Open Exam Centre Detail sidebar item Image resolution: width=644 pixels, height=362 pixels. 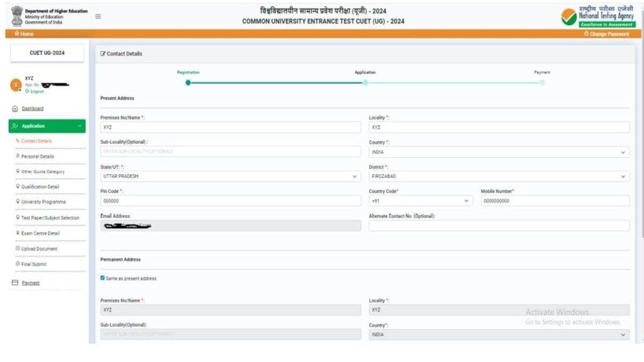coord(40,233)
